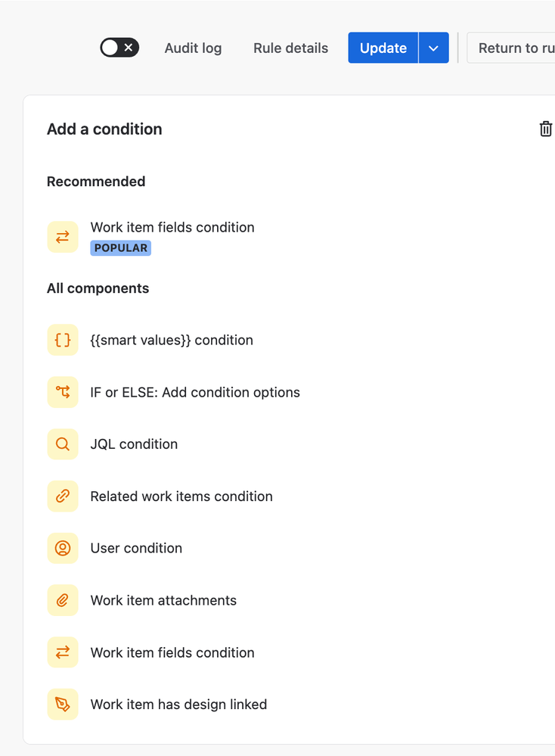Click the User condition person icon

(63, 548)
